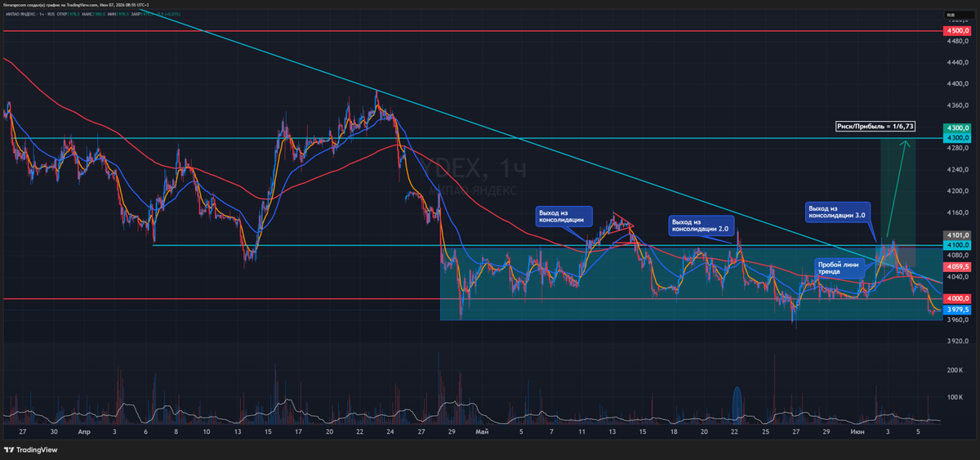Click the 'Май' month label on the time axis
The height and width of the screenshot is (460, 980).
click(x=480, y=431)
